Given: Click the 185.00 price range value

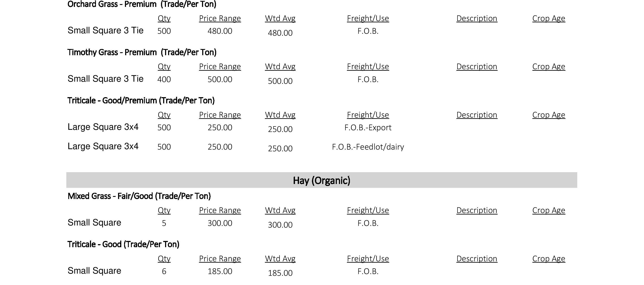Looking at the screenshot, I should click(220, 271).
